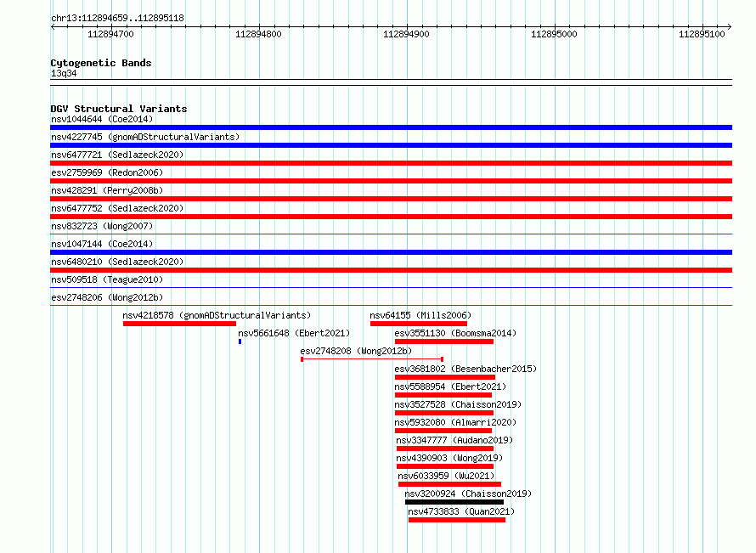This screenshot has width=756, height=553.
Task: Click the red bar under nsv3347777
Action: pyautogui.click(x=445, y=449)
